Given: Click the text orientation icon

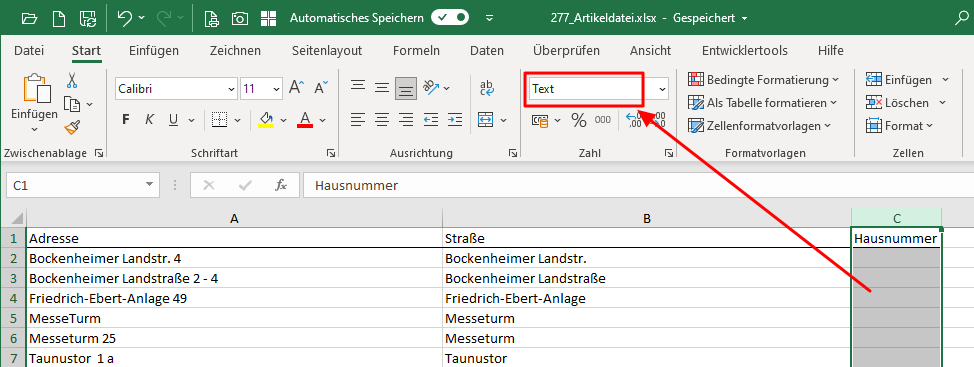Looking at the screenshot, I should click(431, 88).
